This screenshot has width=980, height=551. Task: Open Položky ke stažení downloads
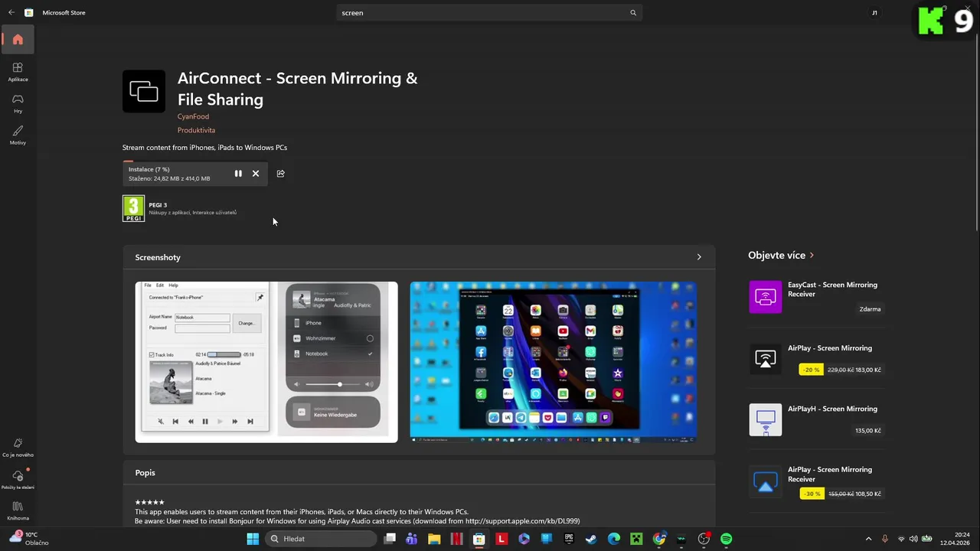pyautogui.click(x=18, y=480)
